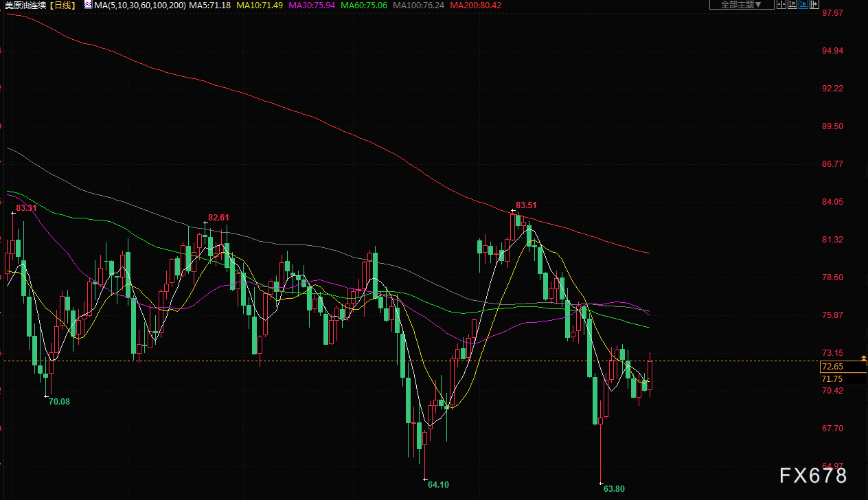Click the interval measure icon in top-right
The width and height of the screenshot is (868, 500).
[x=792, y=4]
